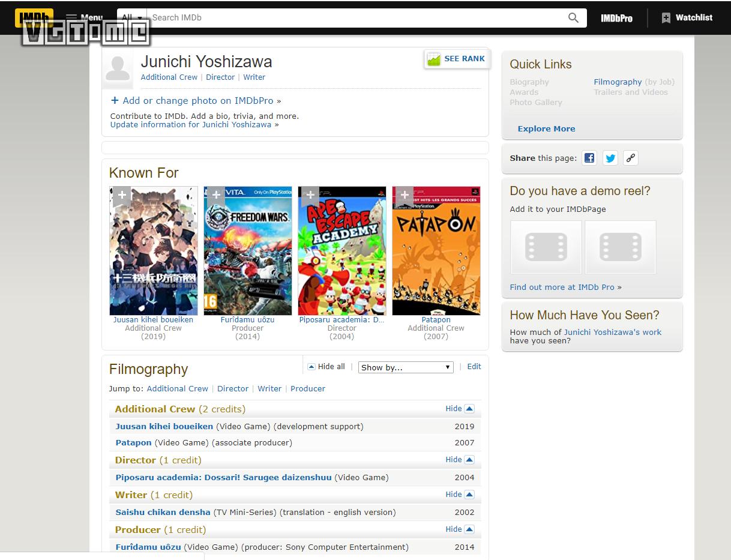Open the search category All dropdown
Image resolution: width=731 pixels, height=560 pixels.
(131, 17)
